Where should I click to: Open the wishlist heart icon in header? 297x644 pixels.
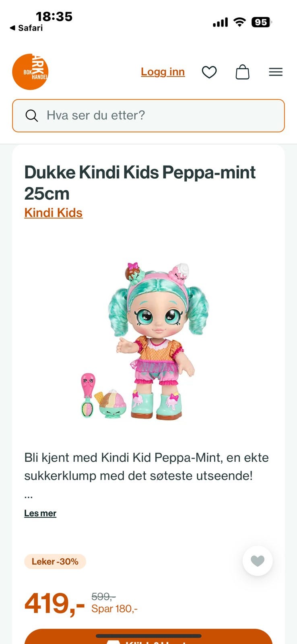click(x=209, y=72)
